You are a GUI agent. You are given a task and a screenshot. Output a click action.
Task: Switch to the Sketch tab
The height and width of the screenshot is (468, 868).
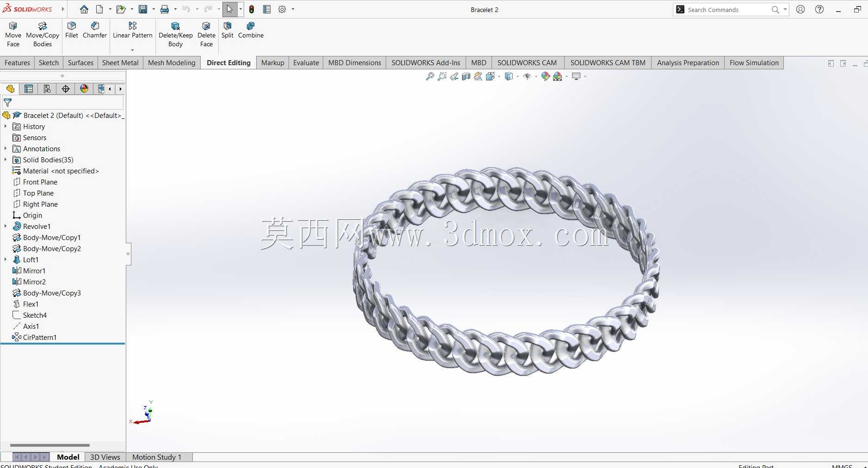[49, 63]
